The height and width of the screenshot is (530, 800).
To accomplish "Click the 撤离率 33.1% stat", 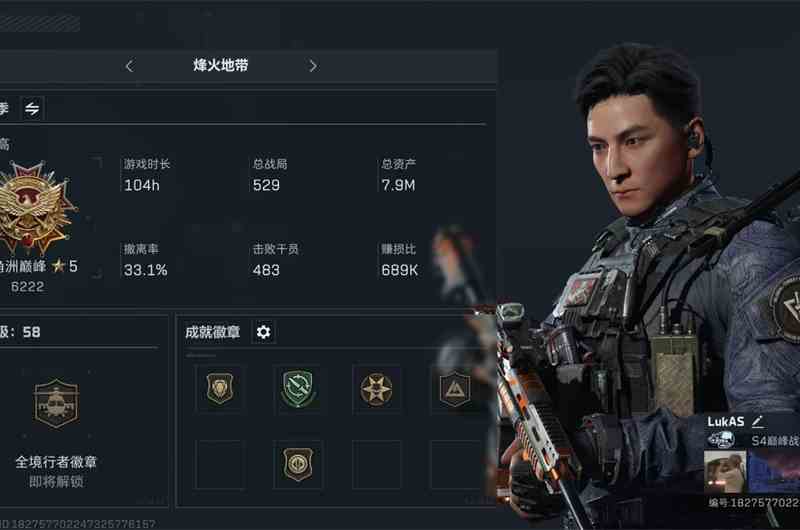I will point(145,260).
